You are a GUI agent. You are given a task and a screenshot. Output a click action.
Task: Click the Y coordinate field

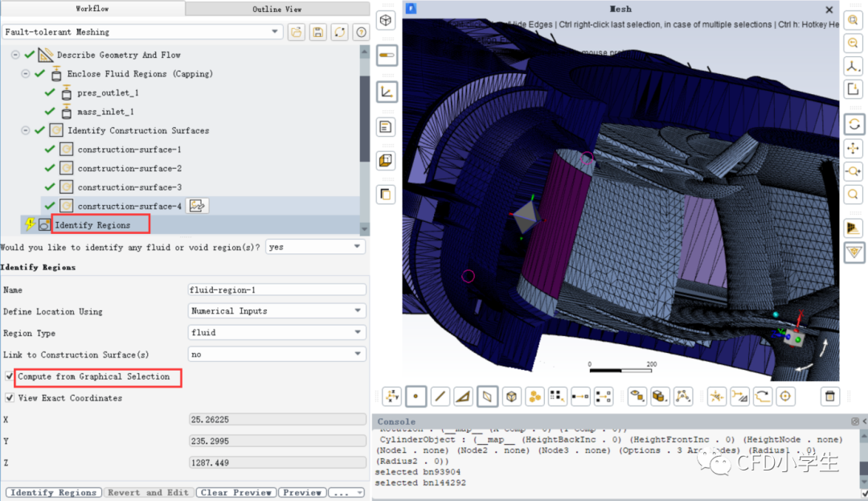coord(276,441)
